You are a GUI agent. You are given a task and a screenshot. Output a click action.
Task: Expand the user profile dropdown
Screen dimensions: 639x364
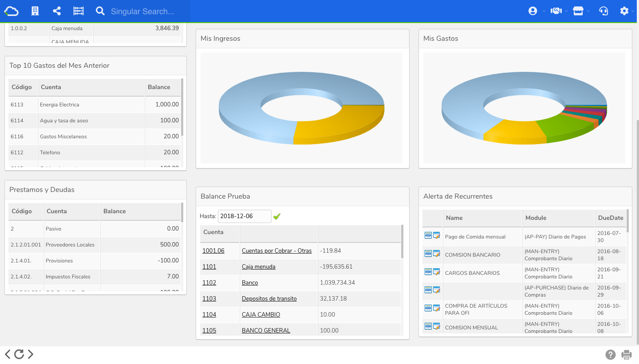coord(536,11)
